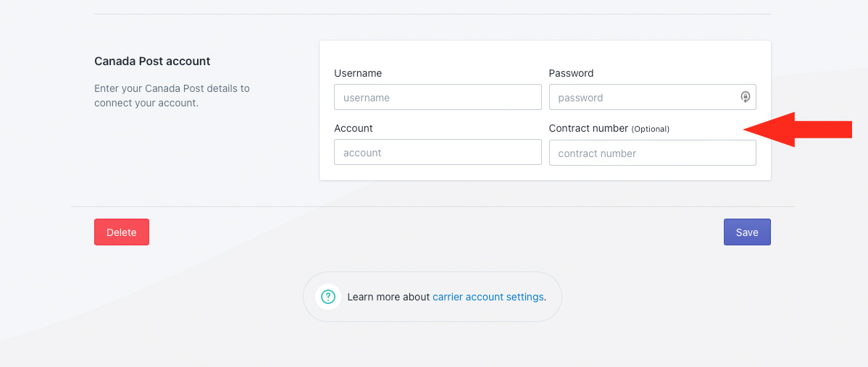The height and width of the screenshot is (367, 868).
Task: Click the (Optional) hint text
Action: click(650, 129)
